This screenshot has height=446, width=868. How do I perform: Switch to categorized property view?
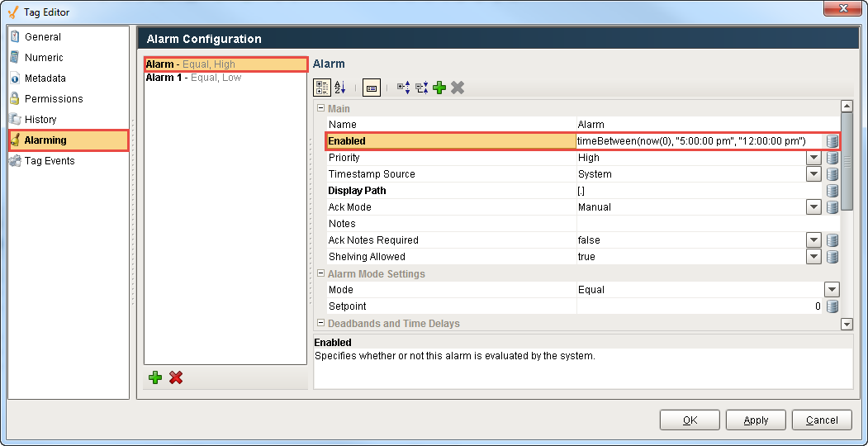point(322,88)
